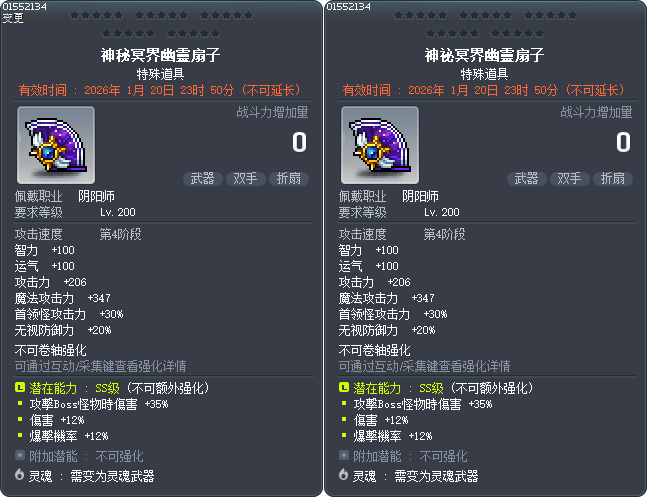Click the red expiry time text, left panel
Image resolution: width=648 pixels, height=499 pixels.
[160, 90]
